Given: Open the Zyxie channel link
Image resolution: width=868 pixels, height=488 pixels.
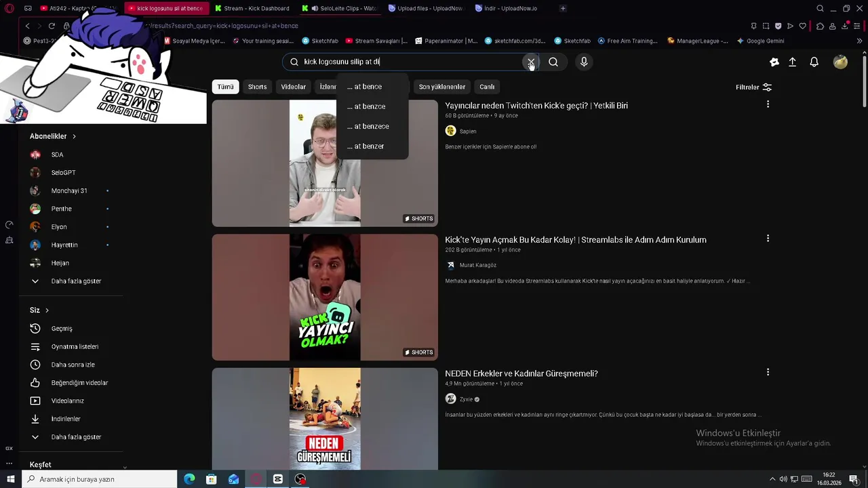Looking at the screenshot, I should (x=466, y=399).
